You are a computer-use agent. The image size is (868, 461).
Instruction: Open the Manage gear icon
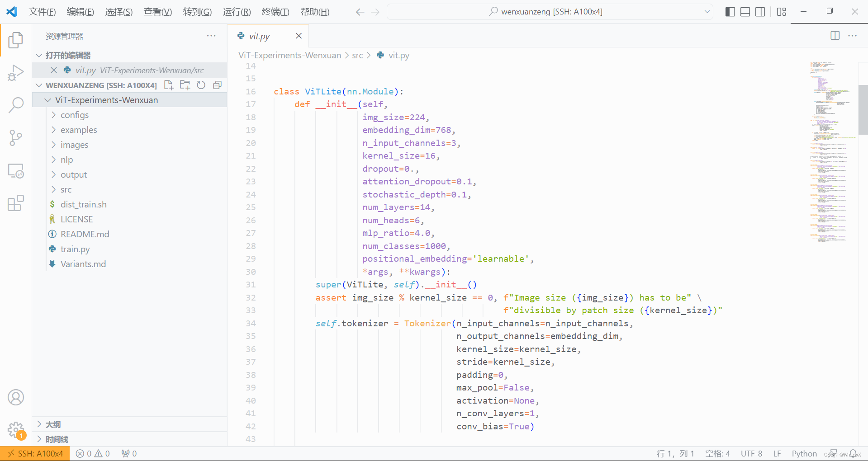16,430
